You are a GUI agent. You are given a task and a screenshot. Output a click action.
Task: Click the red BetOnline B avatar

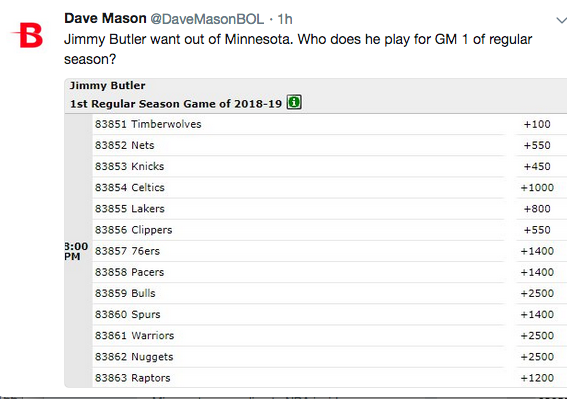tap(27, 35)
